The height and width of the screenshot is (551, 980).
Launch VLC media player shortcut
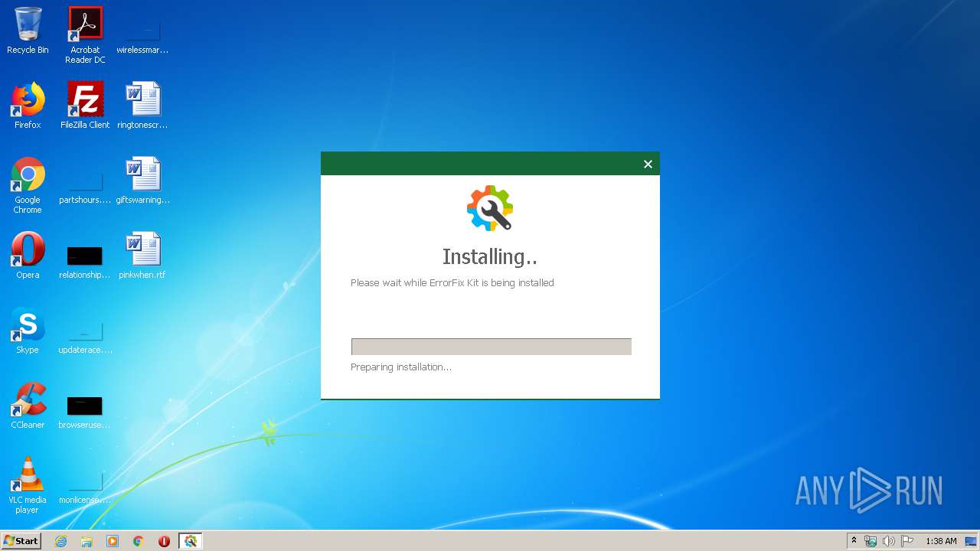[28, 485]
